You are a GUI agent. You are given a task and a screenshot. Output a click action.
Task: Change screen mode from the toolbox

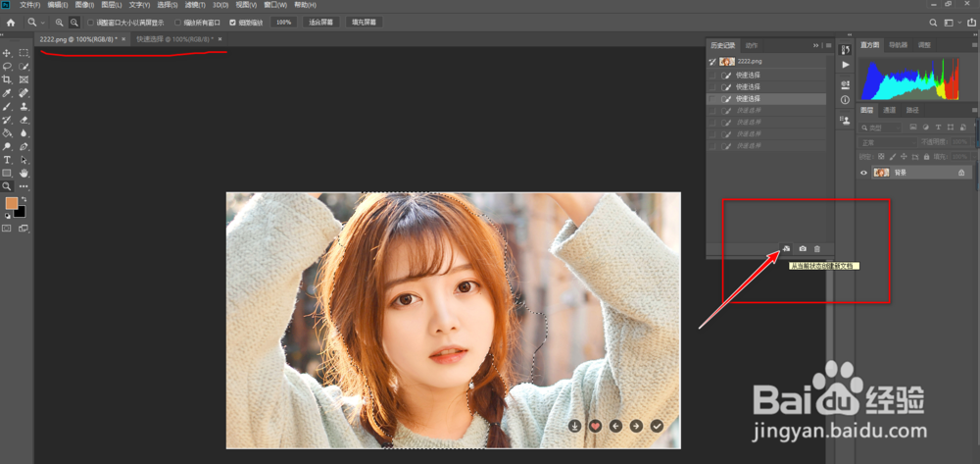point(24,229)
